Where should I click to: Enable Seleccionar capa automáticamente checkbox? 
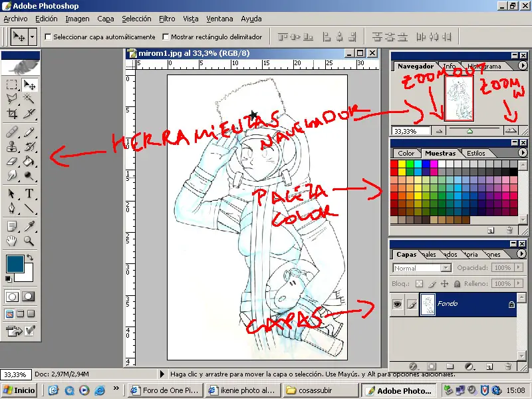(48, 37)
